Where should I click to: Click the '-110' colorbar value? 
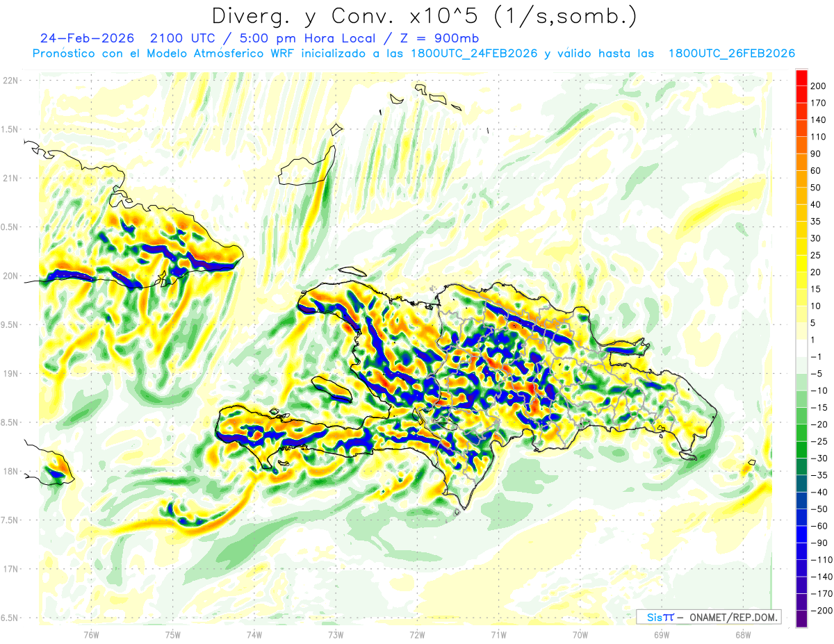pyautogui.click(x=821, y=560)
